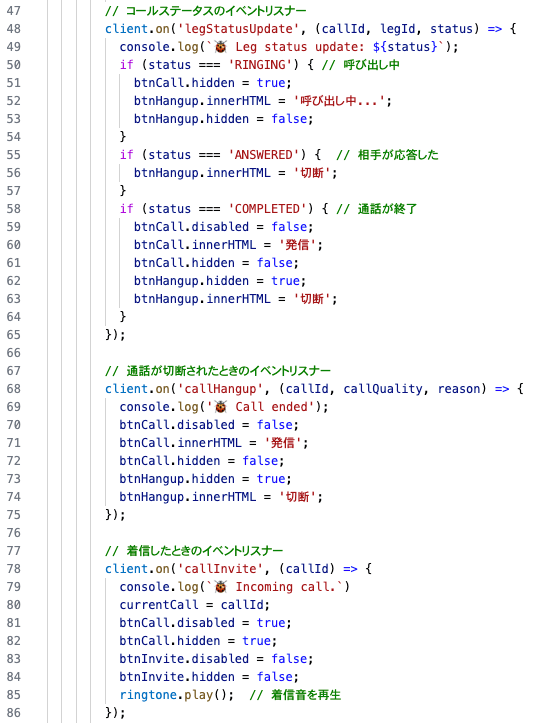Click btnHangup.hidden = true on line 62
This screenshot has width=538, height=723.
click(220, 280)
